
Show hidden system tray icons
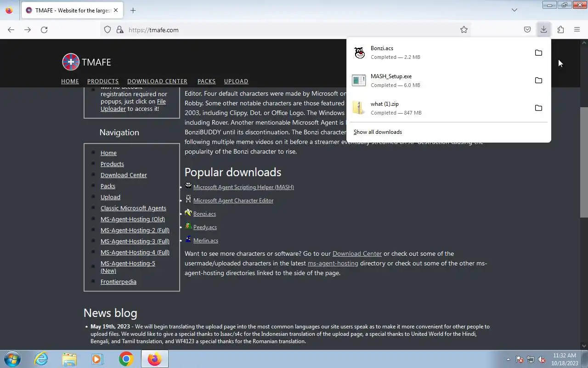coord(508,359)
